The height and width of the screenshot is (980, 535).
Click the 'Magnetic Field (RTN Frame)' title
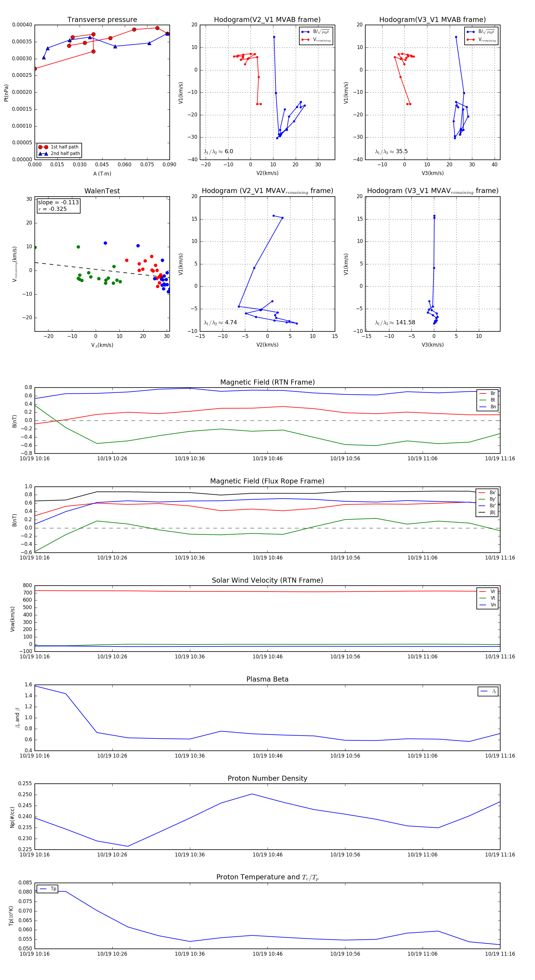pyautogui.click(x=267, y=382)
